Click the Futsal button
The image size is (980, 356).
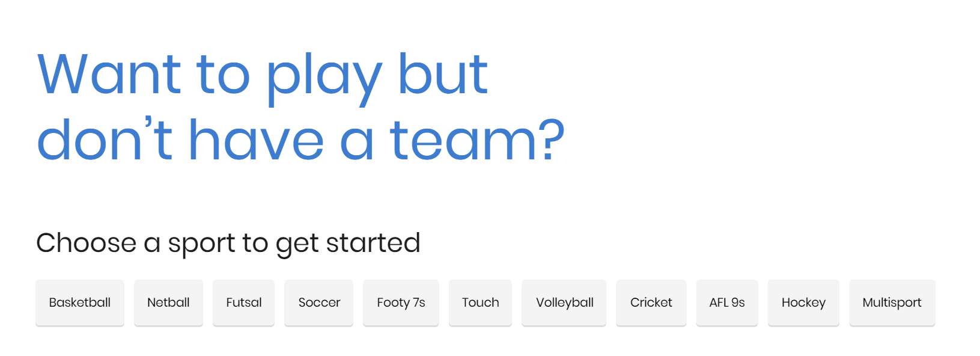coord(243,302)
